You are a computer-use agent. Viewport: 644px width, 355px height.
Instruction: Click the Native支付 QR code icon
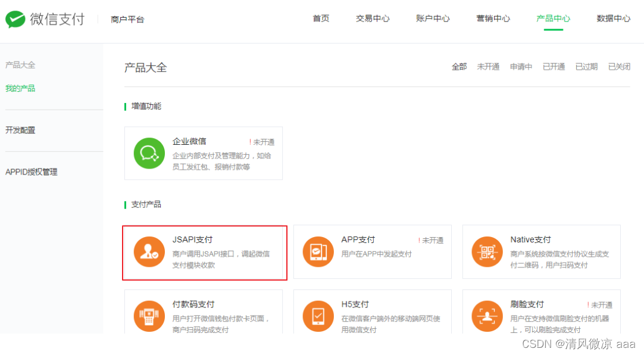487,252
